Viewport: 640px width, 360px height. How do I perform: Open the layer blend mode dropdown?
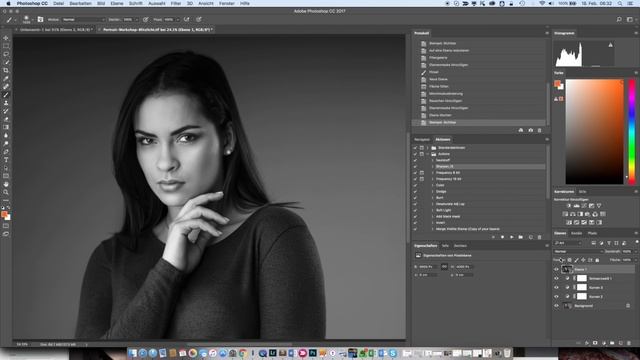click(x=578, y=251)
